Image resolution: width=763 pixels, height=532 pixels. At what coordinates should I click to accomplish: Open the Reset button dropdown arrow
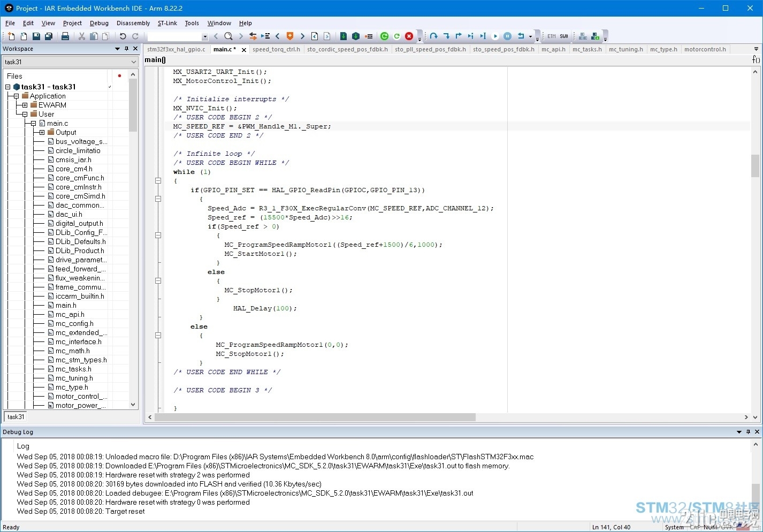[x=530, y=36]
